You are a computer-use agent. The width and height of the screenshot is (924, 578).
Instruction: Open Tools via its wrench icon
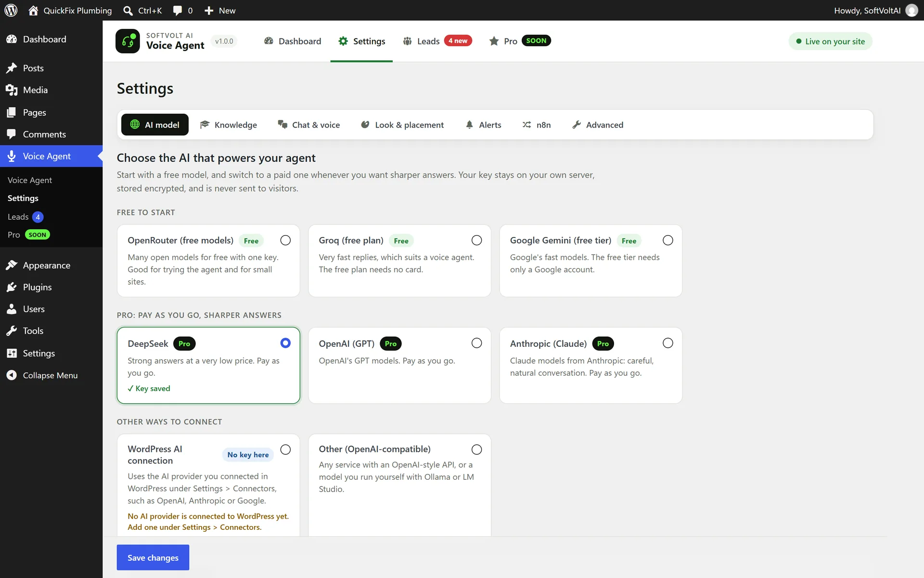point(12,331)
